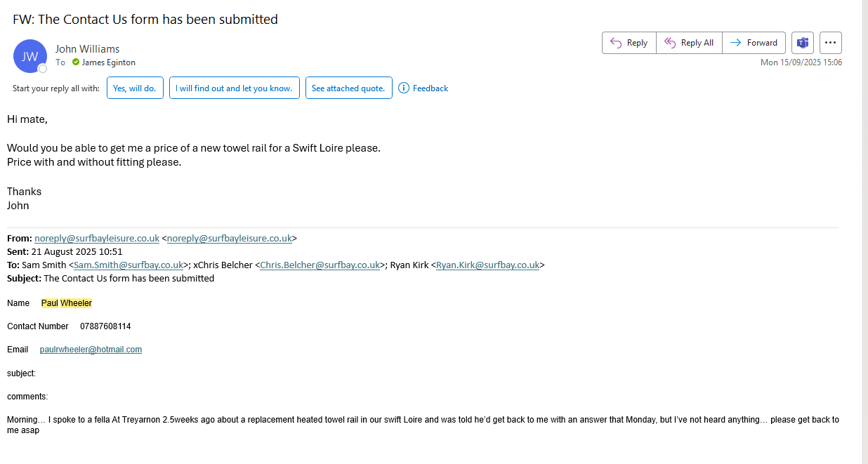Open the Sam.Smith@surfbay.co.uk email link
This screenshot has height=464, width=868.
(x=129, y=265)
